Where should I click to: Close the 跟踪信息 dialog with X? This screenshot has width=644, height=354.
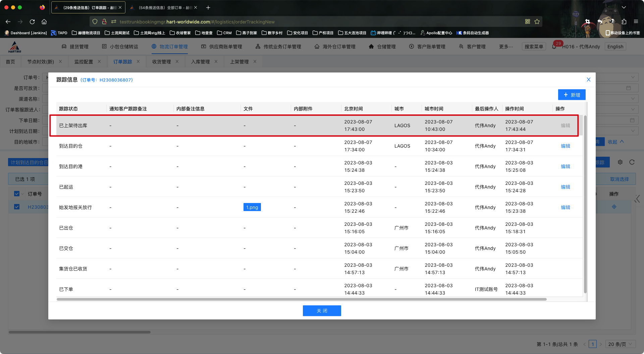pyautogui.click(x=588, y=80)
